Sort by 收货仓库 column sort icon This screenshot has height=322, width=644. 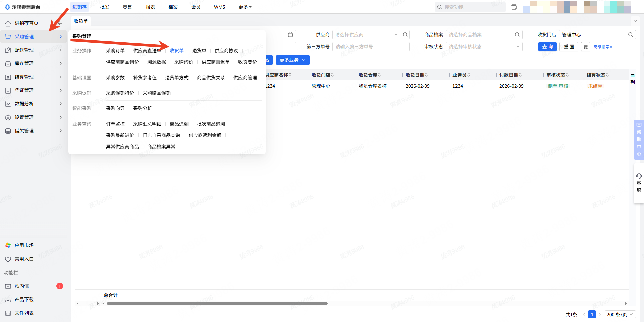(x=379, y=75)
